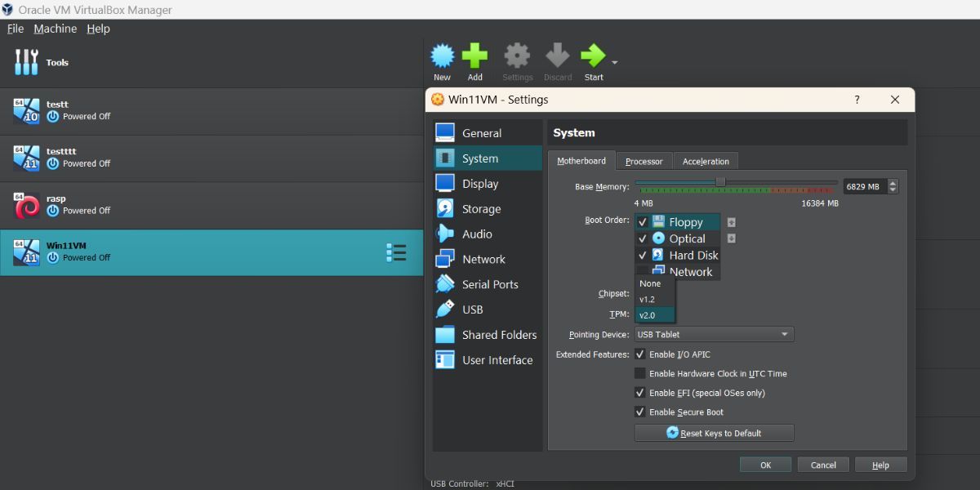Switch to the Processor tab
The height and width of the screenshot is (490, 980).
click(x=644, y=161)
